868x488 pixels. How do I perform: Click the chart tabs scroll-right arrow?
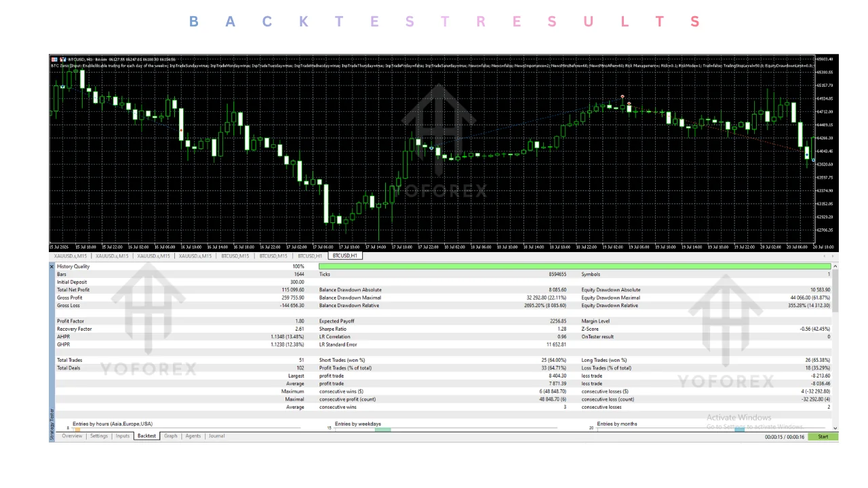point(833,256)
